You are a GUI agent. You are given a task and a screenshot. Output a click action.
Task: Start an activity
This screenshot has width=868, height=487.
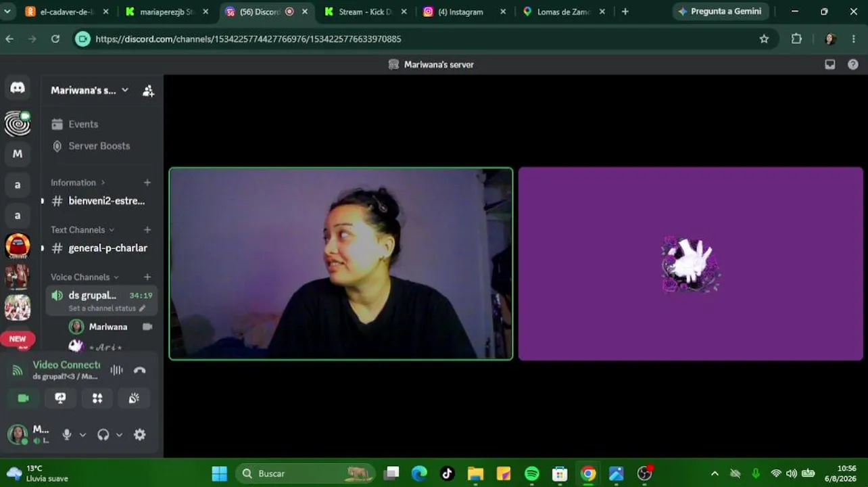click(97, 398)
